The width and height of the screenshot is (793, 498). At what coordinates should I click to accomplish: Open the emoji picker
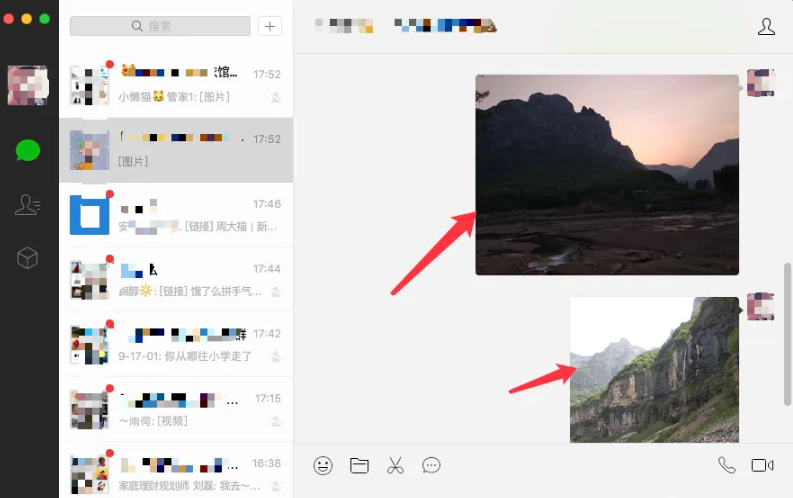coord(323,465)
